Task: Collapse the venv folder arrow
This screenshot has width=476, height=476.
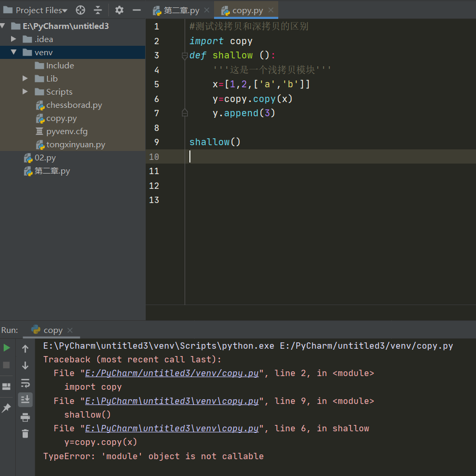Action: coord(13,52)
